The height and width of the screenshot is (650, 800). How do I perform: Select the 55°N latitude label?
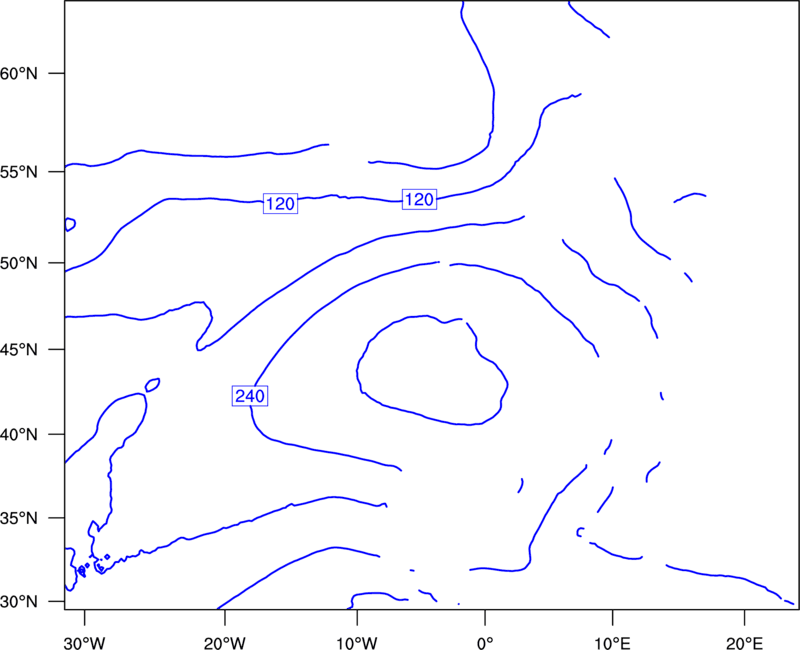[x=19, y=172]
